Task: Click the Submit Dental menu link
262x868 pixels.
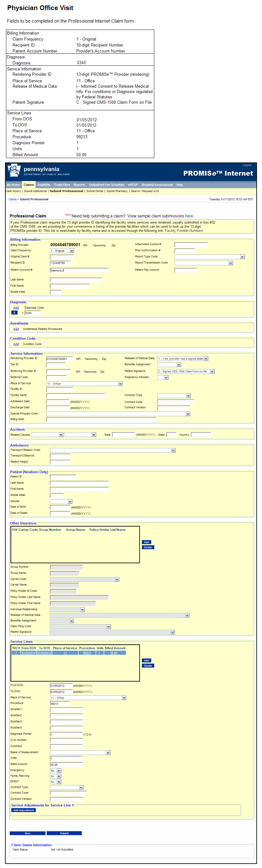Action: click(x=95, y=191)
